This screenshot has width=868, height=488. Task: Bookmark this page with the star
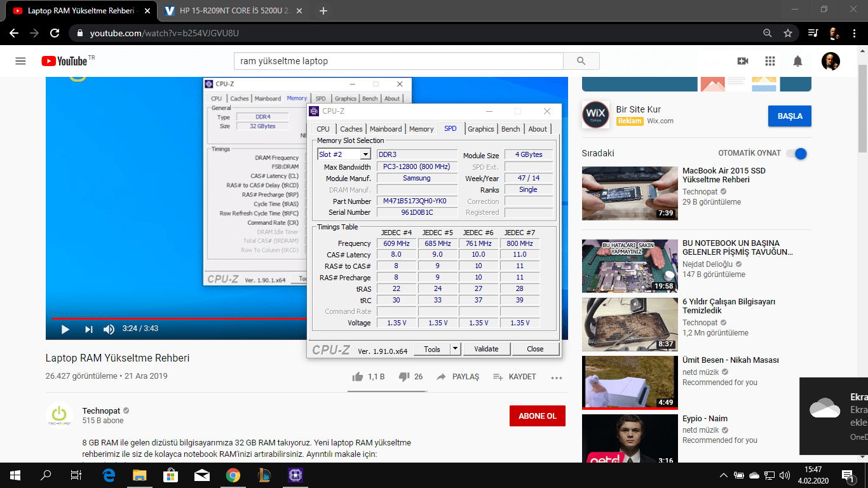coord(788,33)
